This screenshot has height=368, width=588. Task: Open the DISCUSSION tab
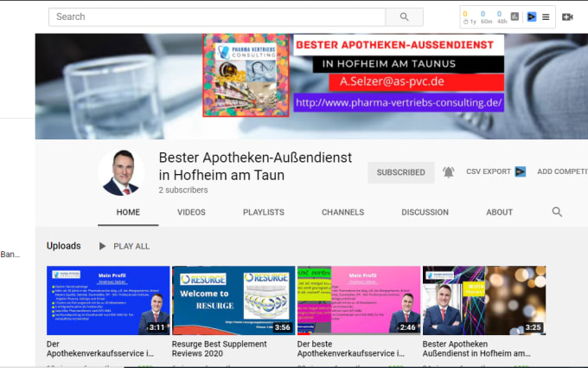pos(425,212)
